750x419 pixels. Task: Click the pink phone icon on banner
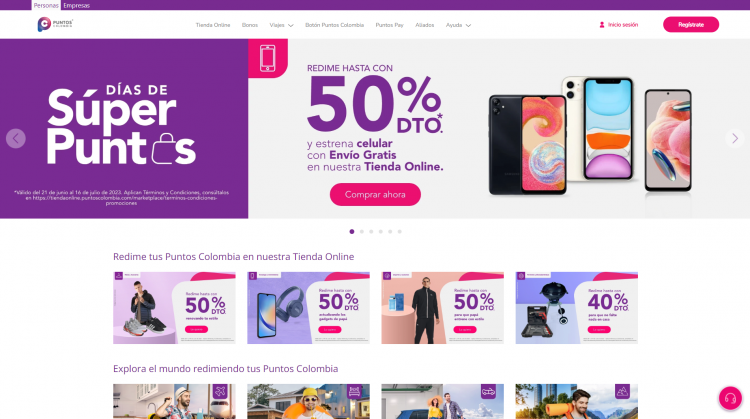pyautogui.click(x=268, y=58)
